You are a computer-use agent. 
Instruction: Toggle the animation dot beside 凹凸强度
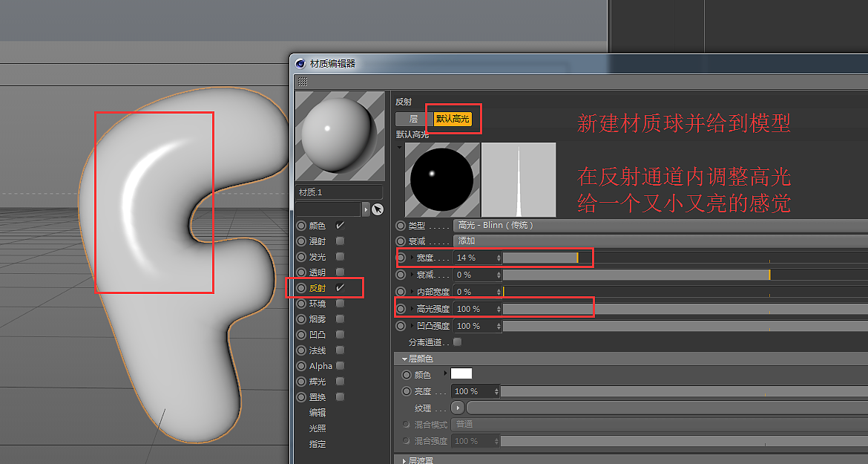[401, 326]
